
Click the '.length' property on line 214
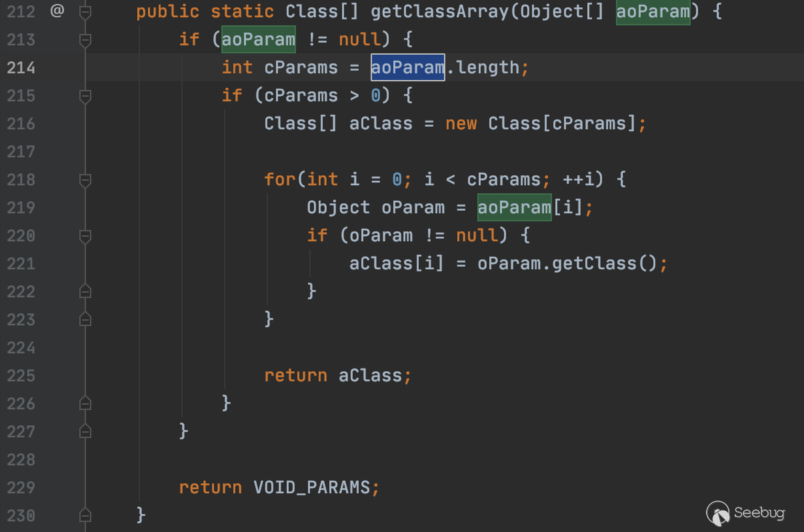(x=483, y=67)
